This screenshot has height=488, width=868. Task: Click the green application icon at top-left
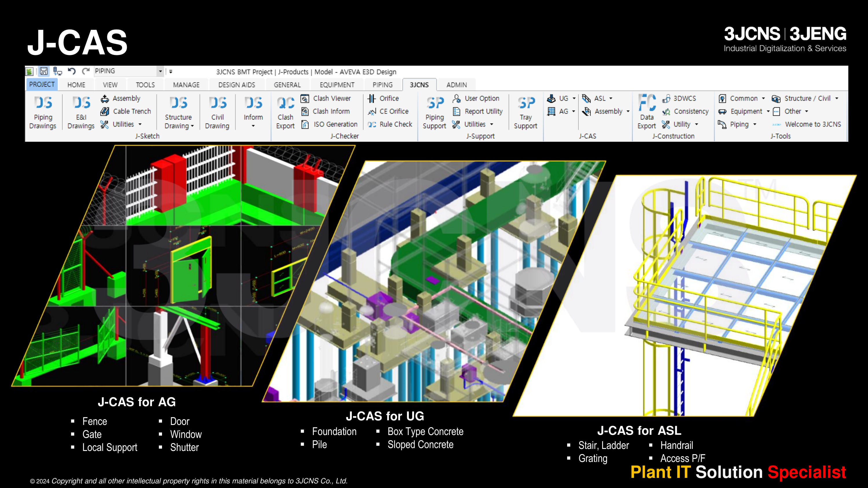click(x=29, y=71)
